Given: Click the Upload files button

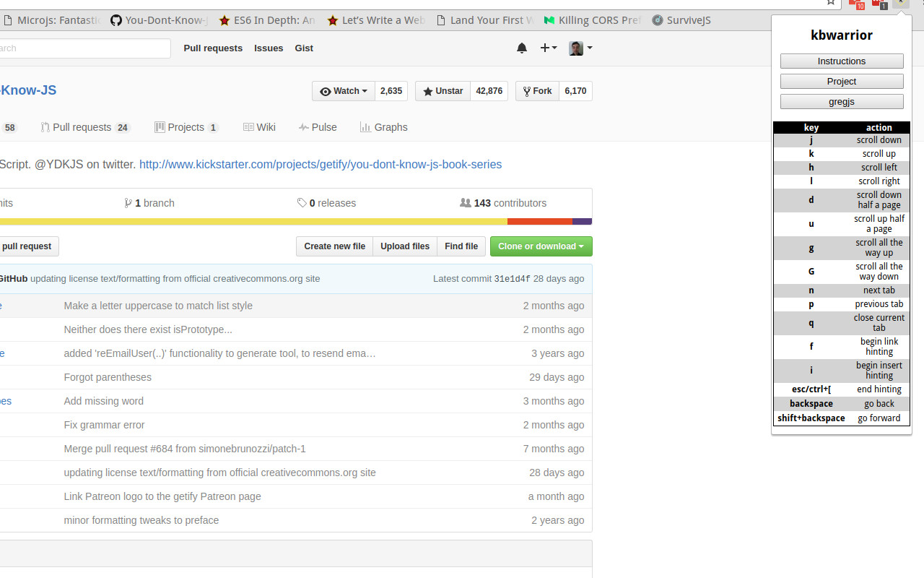Looking at the screenshot, I should pos(405,246).
